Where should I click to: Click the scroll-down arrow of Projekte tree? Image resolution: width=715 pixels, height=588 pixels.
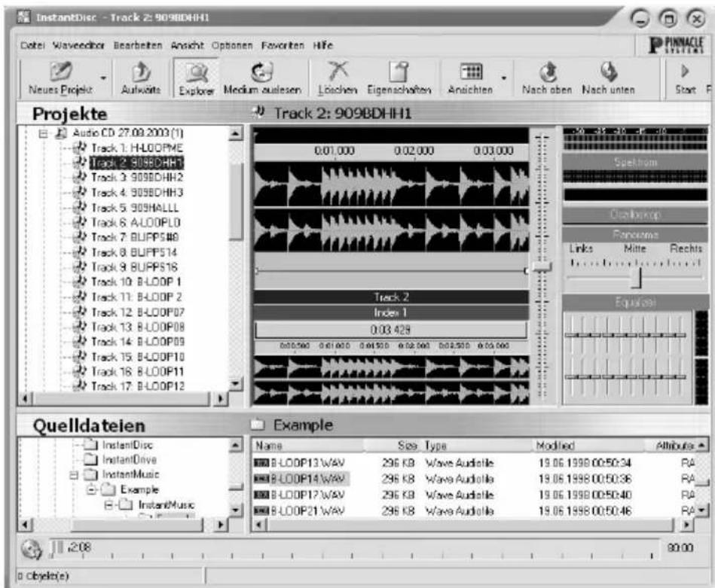pyautogui.click(x=235, y=384)
